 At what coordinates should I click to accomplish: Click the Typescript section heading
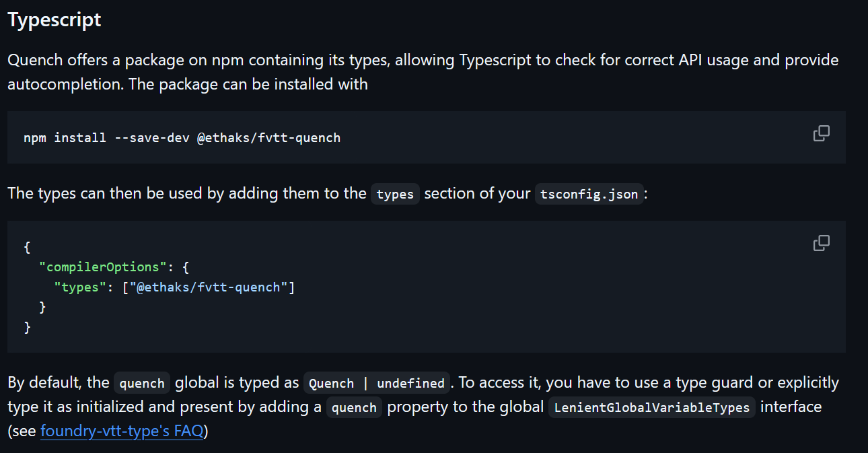54,20
